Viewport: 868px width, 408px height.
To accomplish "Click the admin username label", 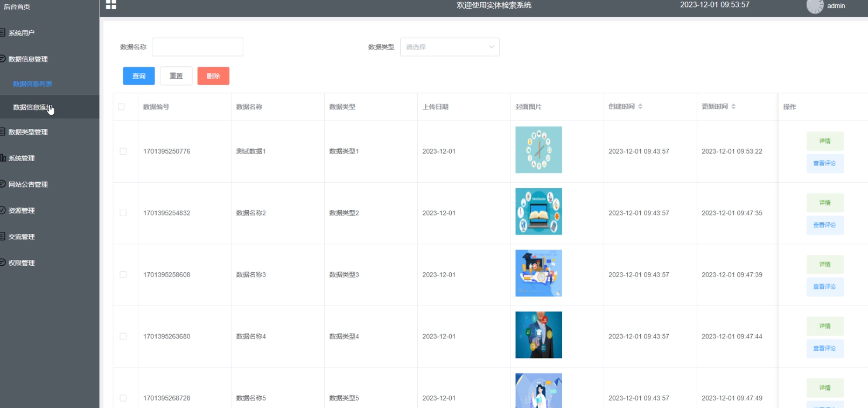I will coord(836,6).
